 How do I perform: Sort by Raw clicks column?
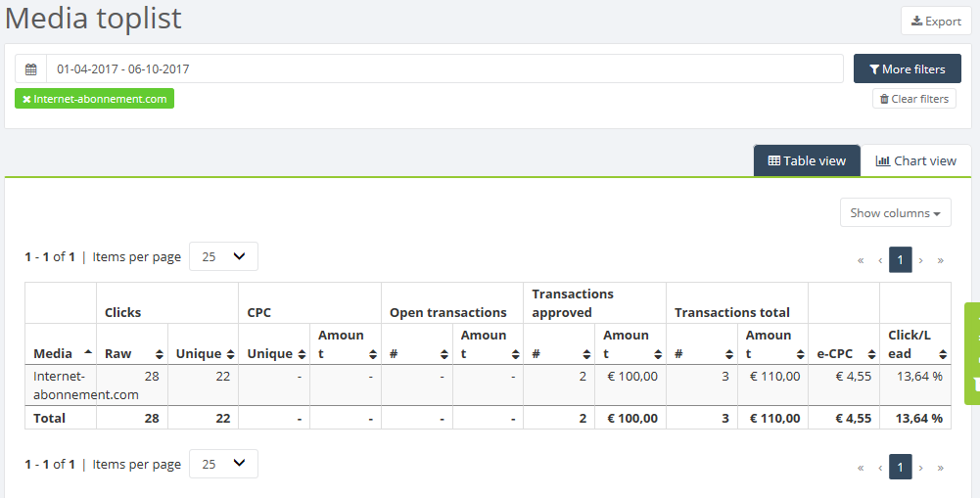pos(160,354)
